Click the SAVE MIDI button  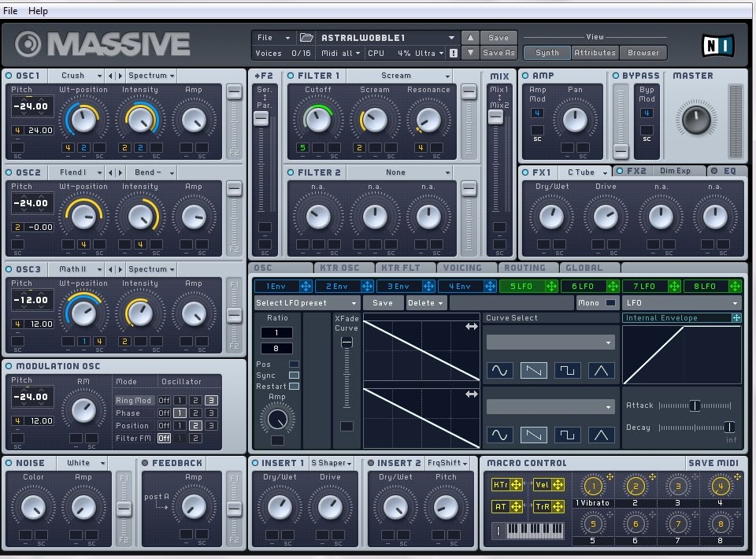click(x=713, y=463)
